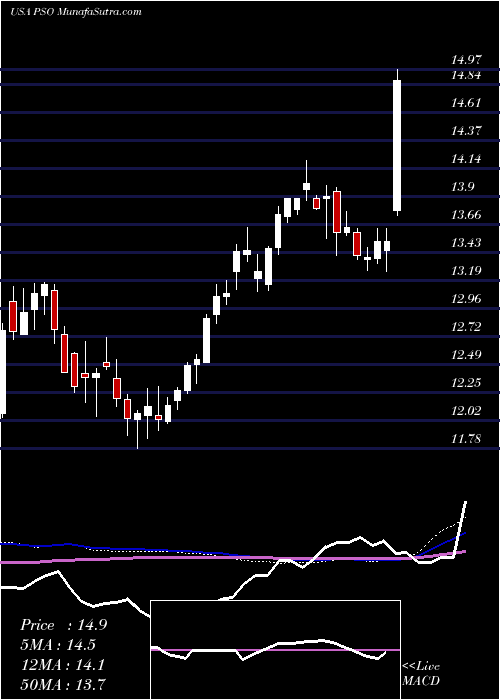500x700 pixels.
Task: Select the 13.9 price axis label
Action: [x=462, y=187]
